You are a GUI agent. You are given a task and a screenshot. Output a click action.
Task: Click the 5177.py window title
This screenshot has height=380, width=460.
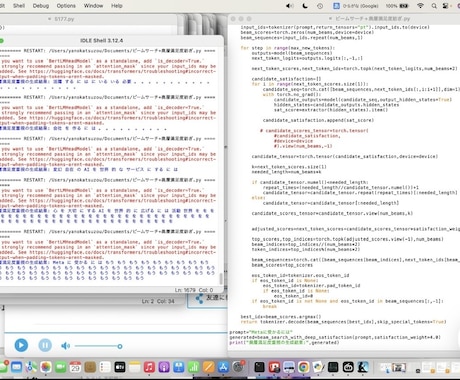click(x=64, y=19)
